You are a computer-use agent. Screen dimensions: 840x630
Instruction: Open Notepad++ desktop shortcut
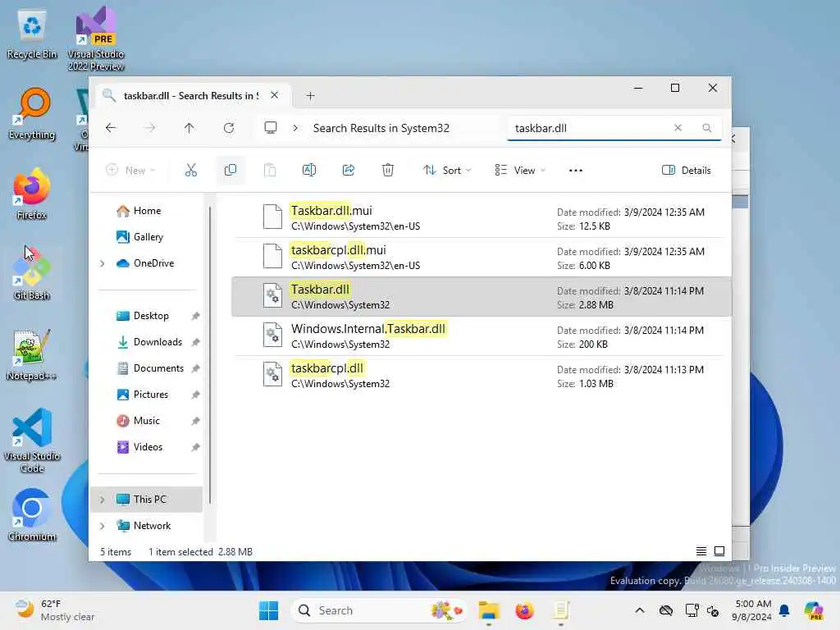(x=32, y=354)
